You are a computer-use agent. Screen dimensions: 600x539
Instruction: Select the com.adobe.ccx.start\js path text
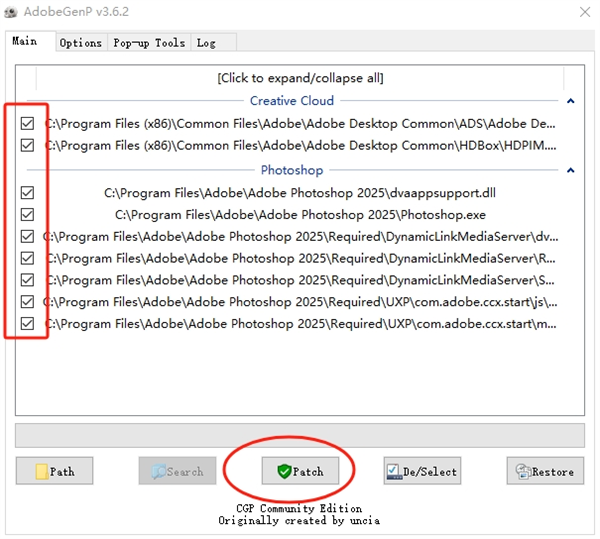300,302
